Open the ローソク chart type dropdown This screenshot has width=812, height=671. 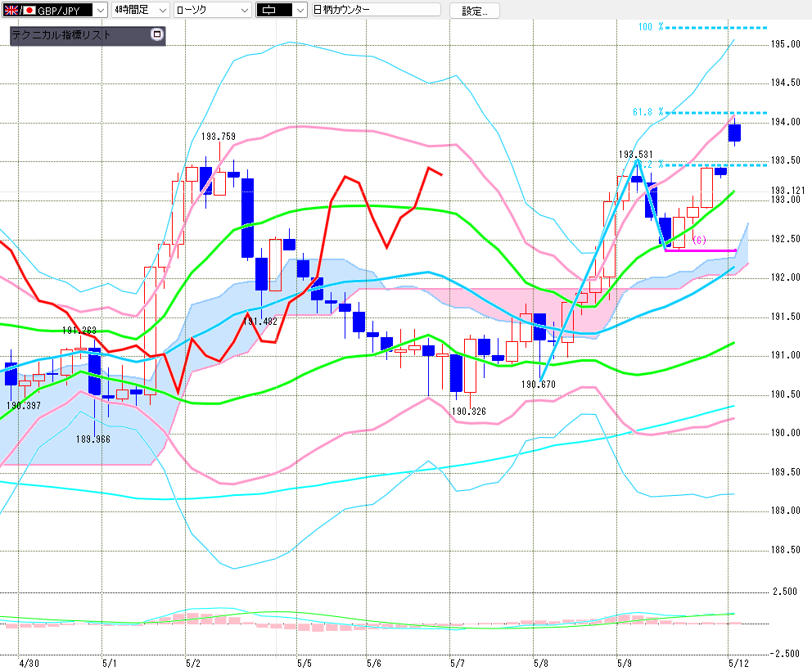(x=244, y=10)
